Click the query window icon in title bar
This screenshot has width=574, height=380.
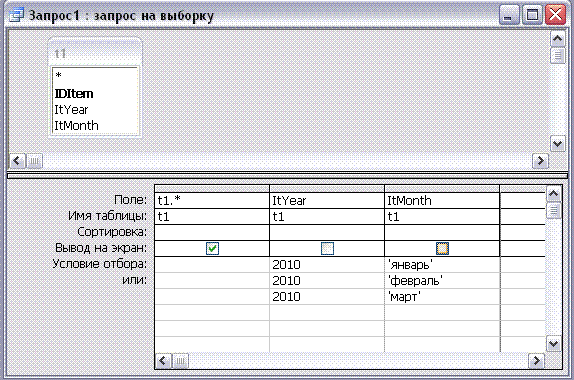(x=16, y=15)
